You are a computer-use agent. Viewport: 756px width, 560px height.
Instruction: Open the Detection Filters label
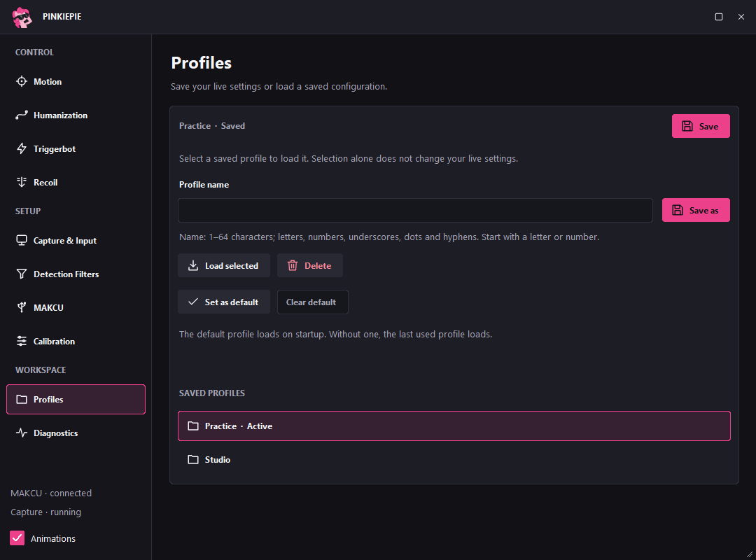click(x=66, y=274)
